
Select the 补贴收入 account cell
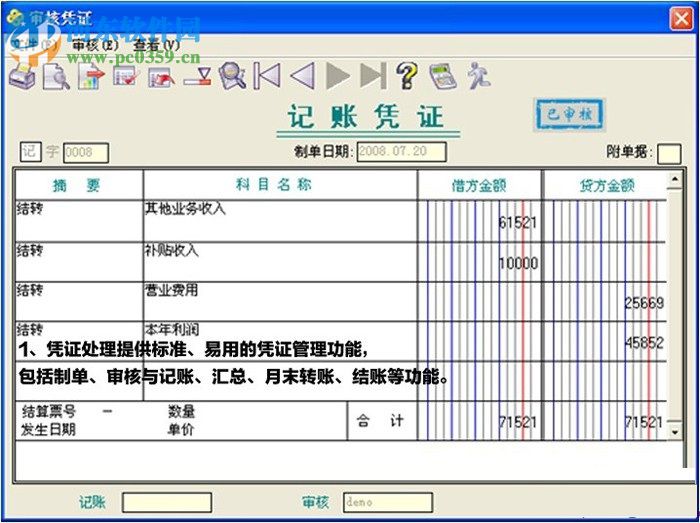[280, 262]
